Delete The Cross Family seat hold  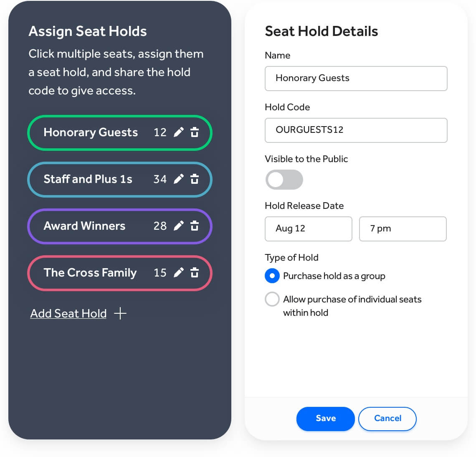tap(195, 272)
